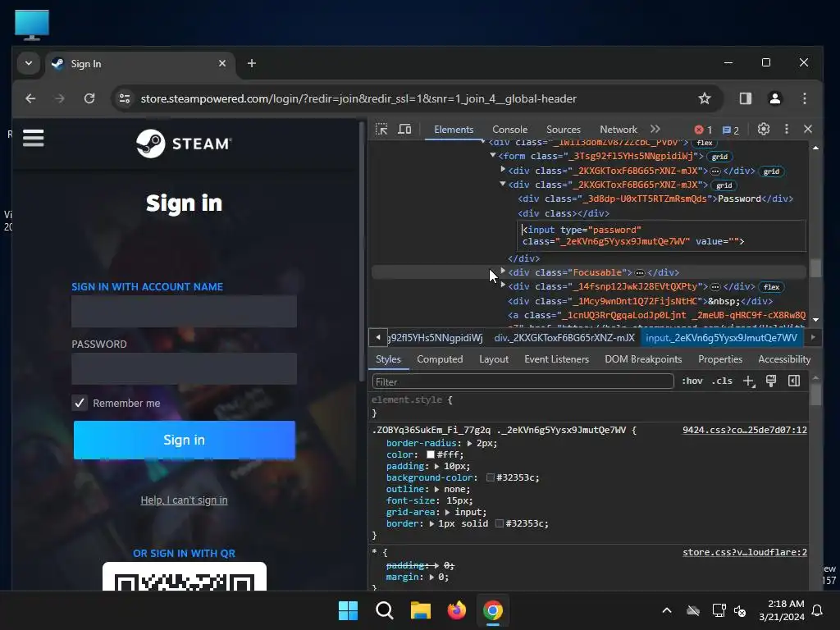The width and height of the screenshot is (840, 630).
Task: Open the store.css source link
Action: 745,552
